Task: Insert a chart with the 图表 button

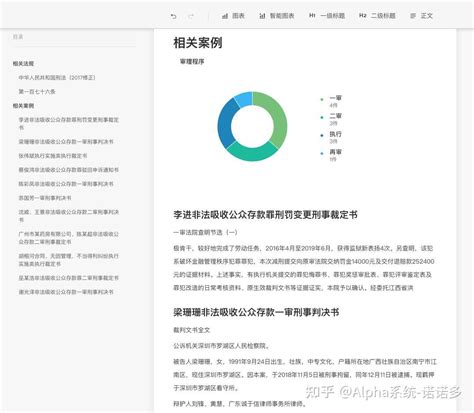Action: [x=234, y=16]
